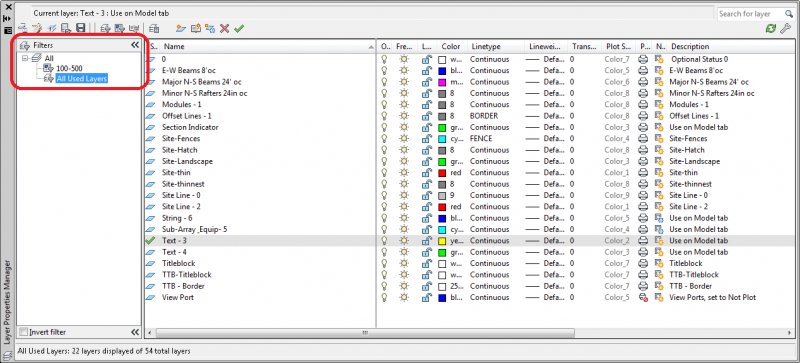
Task: Open the palette properties menu icon
Action: click(x=8, y=30)
